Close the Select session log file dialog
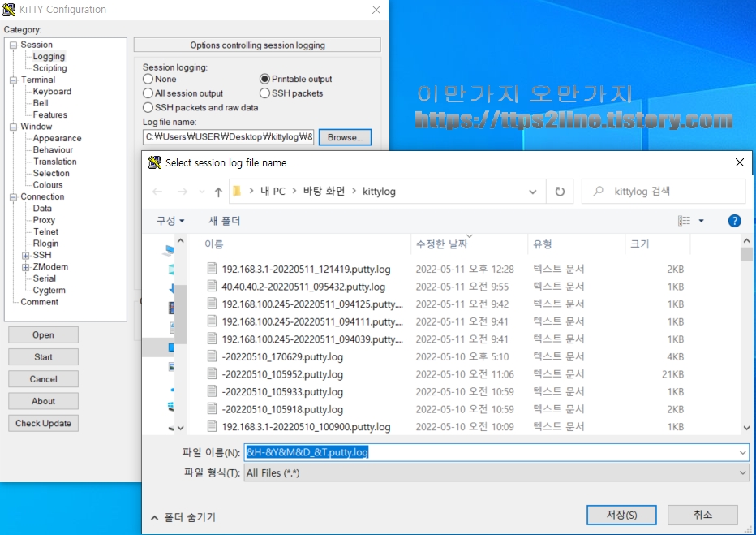This screenshot has width=756, height=535. point(740,162)
